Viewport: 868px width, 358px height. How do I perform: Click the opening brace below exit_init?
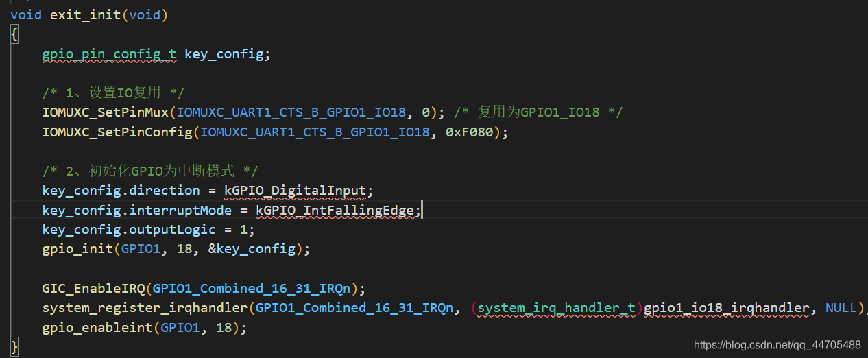click(x=14, y=34)
